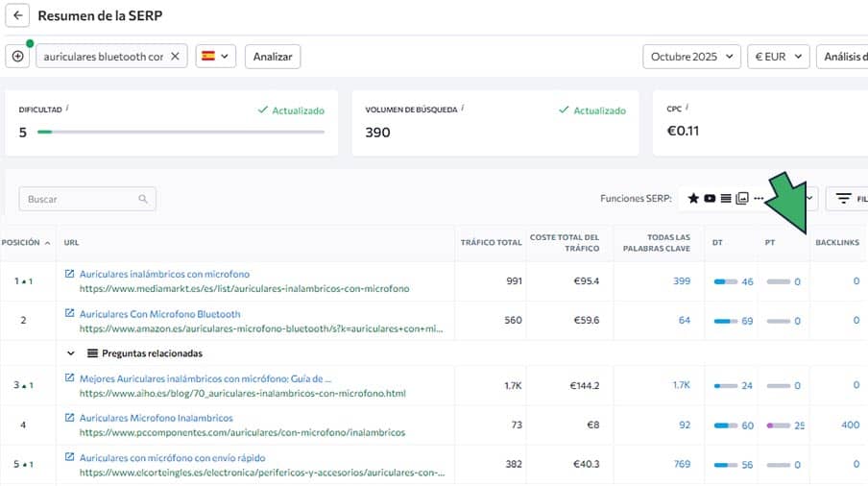Click the three-dots icon in Funciones SERP
The height and width of the screenshot is (486, 868).
click(759, 199)
